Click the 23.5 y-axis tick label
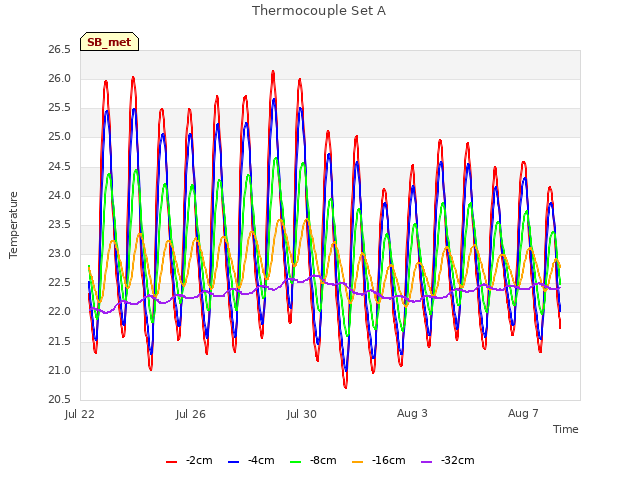640x480 pixels. (x=60, y=224)
